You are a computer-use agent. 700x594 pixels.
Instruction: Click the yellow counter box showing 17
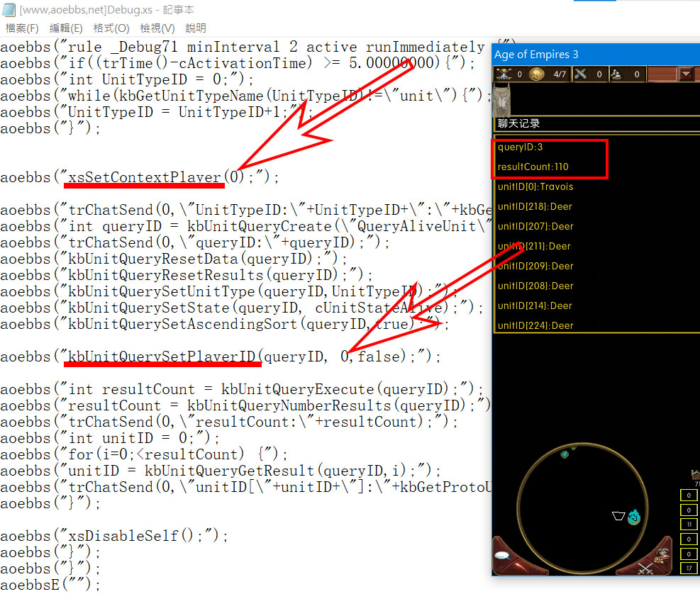[x=689, y=568]
